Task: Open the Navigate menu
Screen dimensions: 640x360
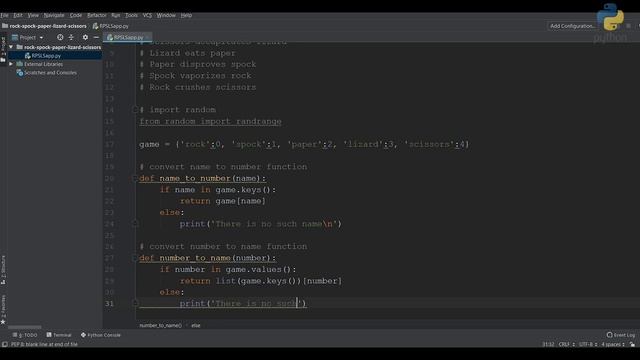Action: [x=54, y=15]
